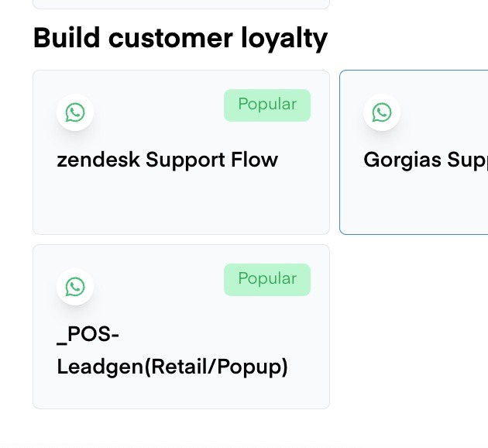Open the zendesk Support Flow title link
Viewport: 488px width, 448px height.
coord(167,160)
